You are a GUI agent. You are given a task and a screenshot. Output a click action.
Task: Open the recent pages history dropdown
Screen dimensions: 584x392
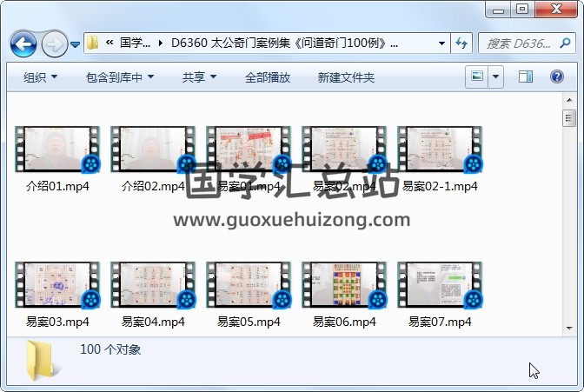(x=76, y=44)
